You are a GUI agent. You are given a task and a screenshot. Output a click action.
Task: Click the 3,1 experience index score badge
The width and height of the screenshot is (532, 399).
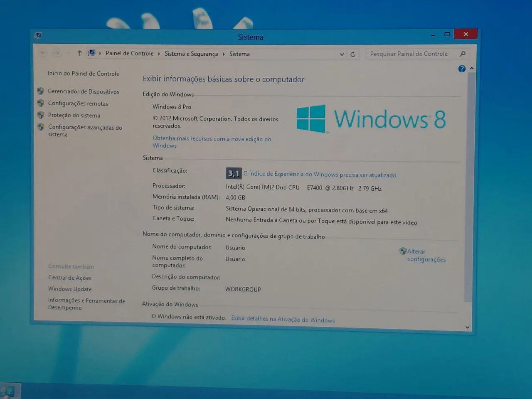point(234,173)
